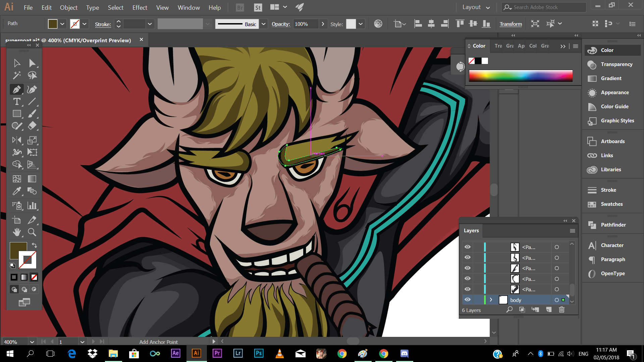This screenshot has height=362, width=644.
Task: Open the graphic Style dropdown
Action: [x=361, y=24]
